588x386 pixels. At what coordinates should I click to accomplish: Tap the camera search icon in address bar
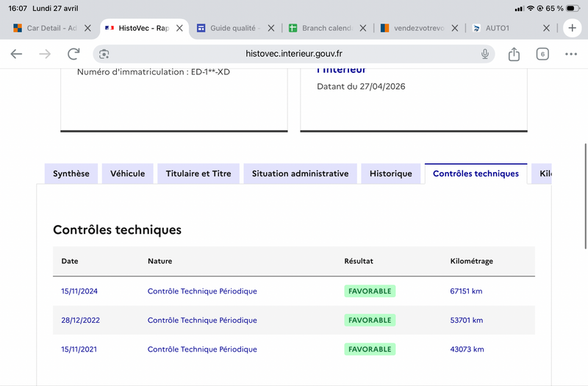point(104,54)
